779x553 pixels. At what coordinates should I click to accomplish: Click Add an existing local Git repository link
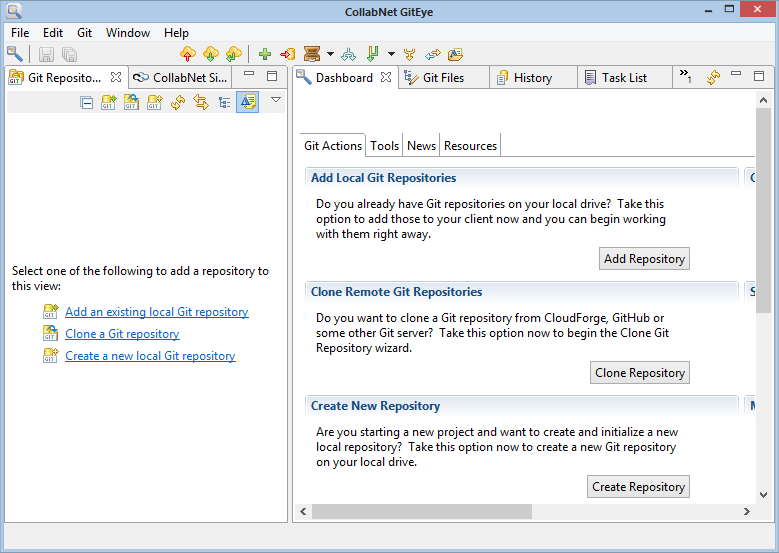click(156, 312)
